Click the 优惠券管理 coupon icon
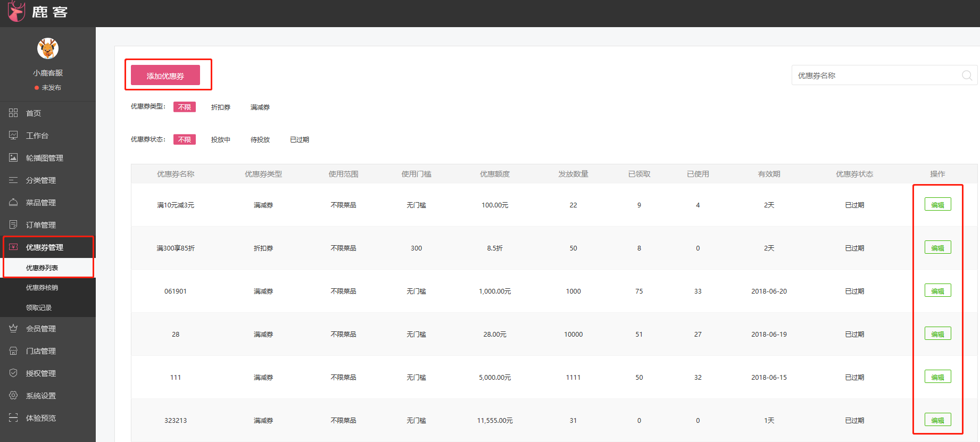 13,247
